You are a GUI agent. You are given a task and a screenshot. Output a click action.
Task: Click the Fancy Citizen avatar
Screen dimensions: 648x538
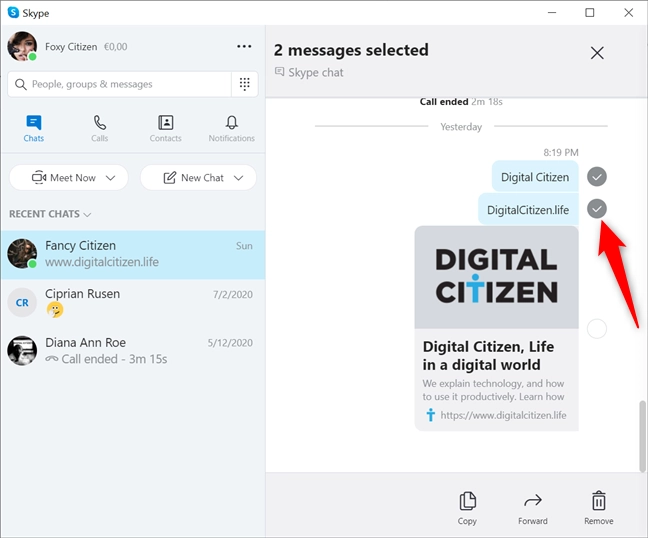tap(22, 254)
